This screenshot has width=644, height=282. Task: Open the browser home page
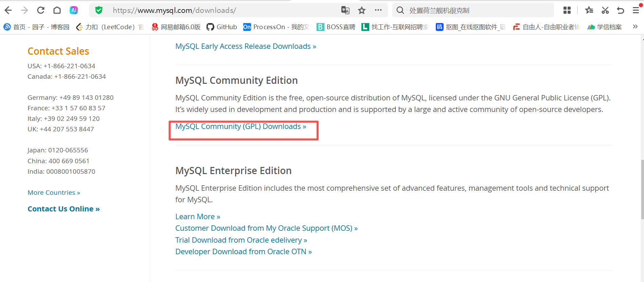point(57,10)
